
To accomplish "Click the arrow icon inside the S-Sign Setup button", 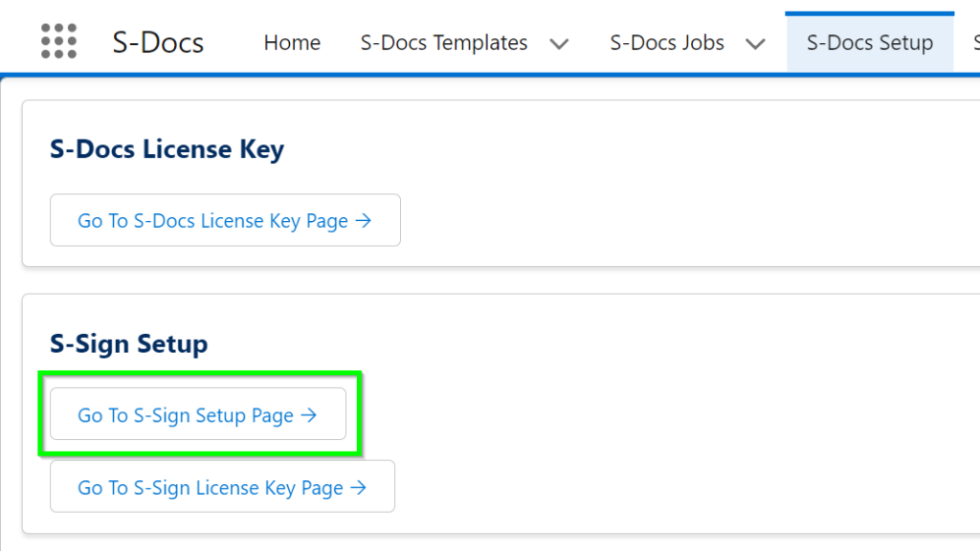I will (308, 414).
